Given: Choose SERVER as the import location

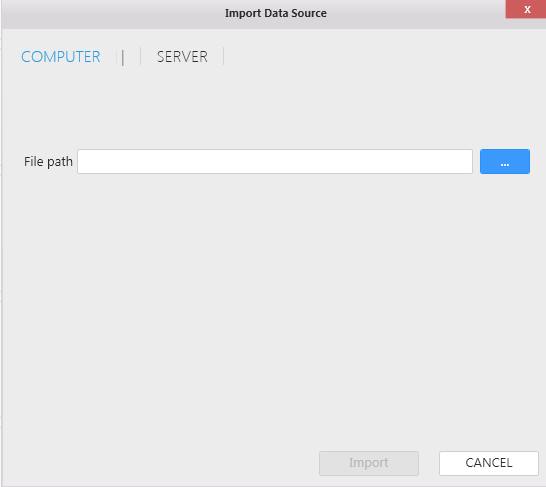Looking at the screenshot, I should pos(182,57).
